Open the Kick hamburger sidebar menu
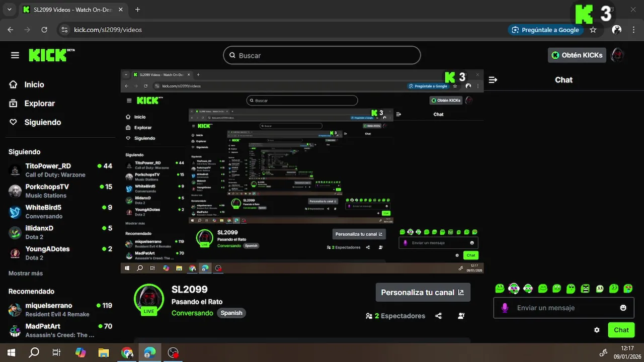The height and width of the screenshot is (362, 644). click(x=15, y=55)
